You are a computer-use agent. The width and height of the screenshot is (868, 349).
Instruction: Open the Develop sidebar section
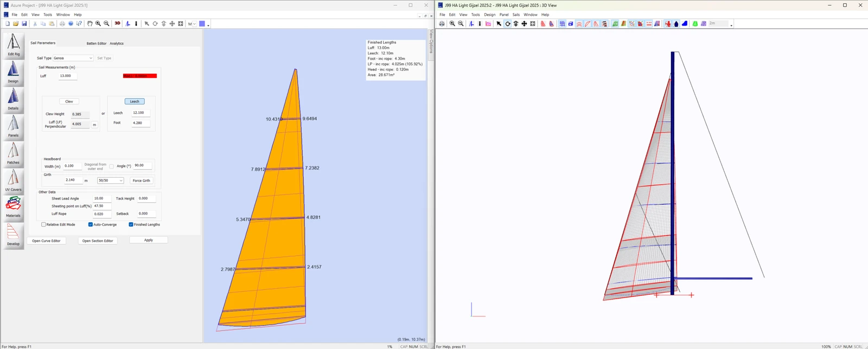click(x=13, y=235)
